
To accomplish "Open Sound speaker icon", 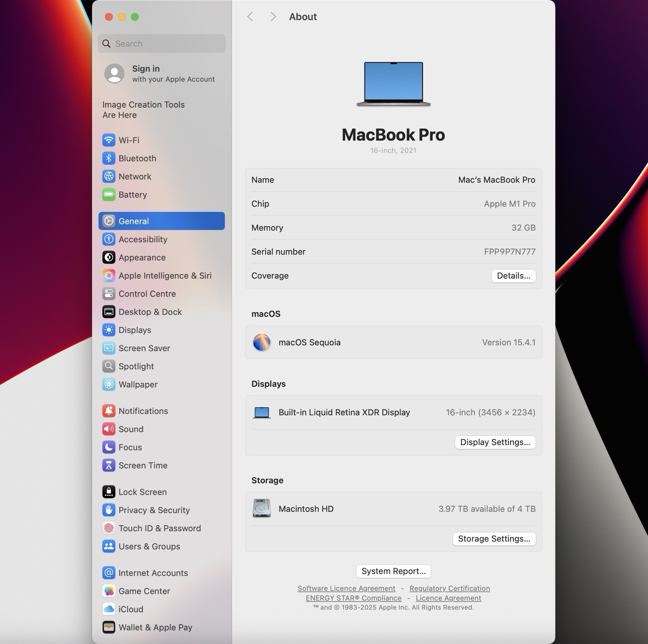I will 109,429.
